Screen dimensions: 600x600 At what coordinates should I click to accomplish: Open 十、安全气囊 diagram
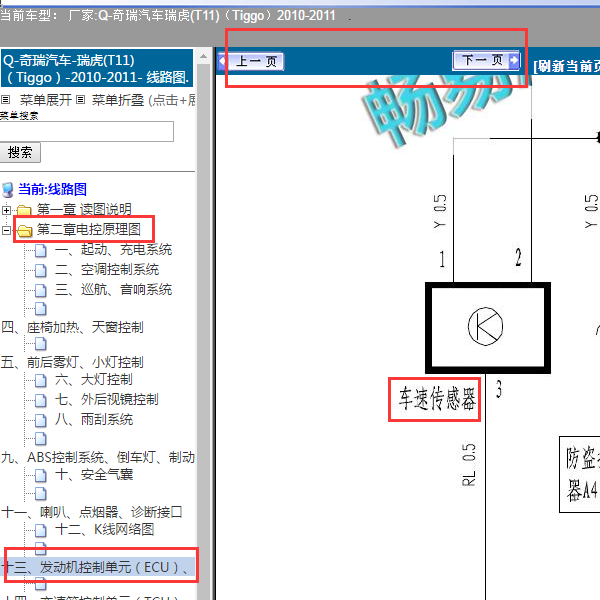[x=94, y=474]
